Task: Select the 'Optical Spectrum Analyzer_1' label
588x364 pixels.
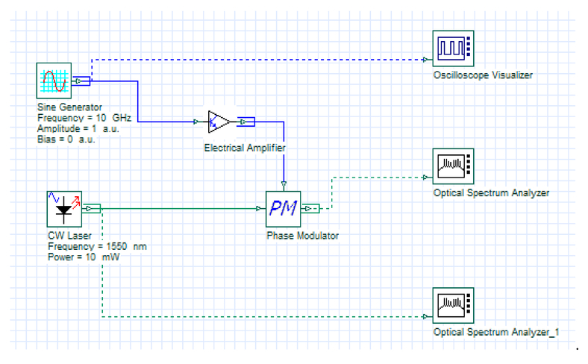Action: click(x=496, y=332)
